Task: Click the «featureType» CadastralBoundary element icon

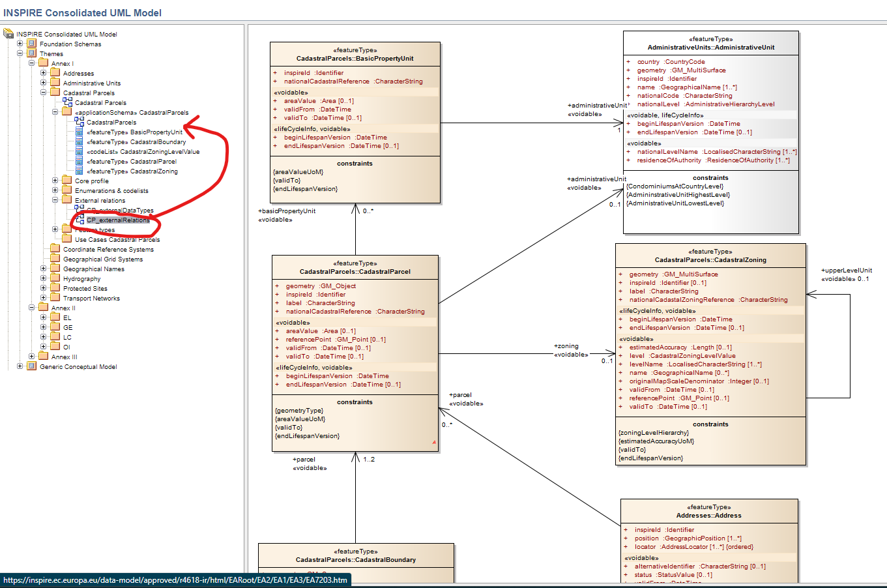Action: [80, 142]
